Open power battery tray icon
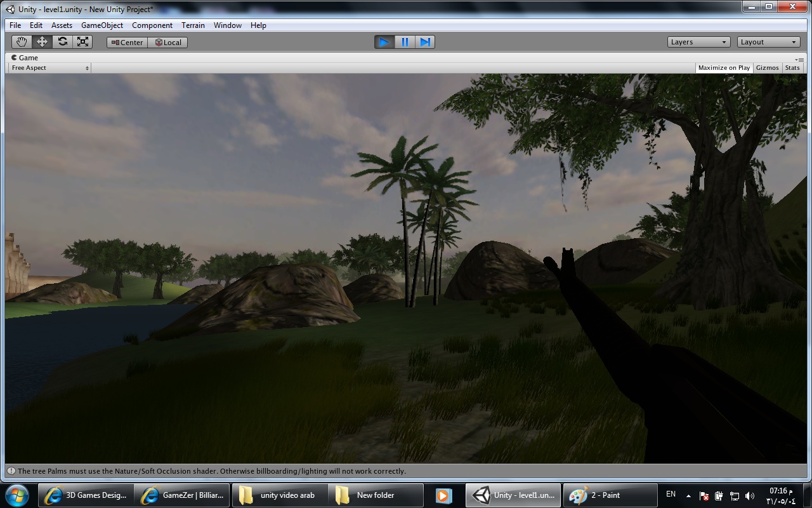Image resolution: width=812 pixels, height=508 pixels. (x=719, y=496)
